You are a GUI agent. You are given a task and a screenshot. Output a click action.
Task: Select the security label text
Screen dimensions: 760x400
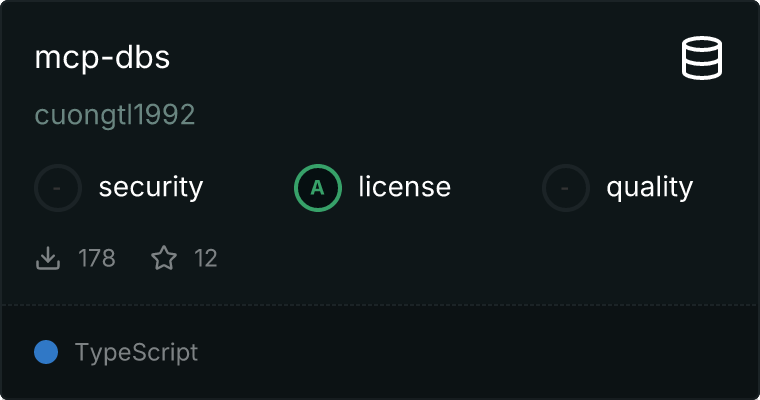151,187
